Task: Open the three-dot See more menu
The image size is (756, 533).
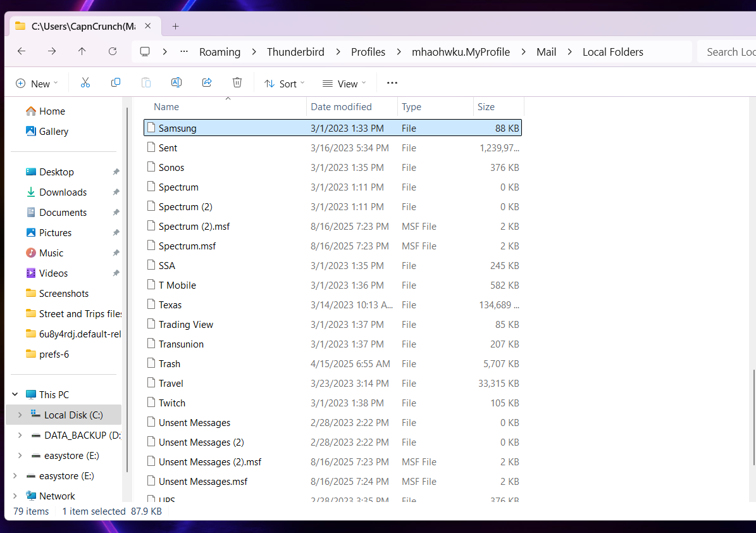Action: [392, 83]
